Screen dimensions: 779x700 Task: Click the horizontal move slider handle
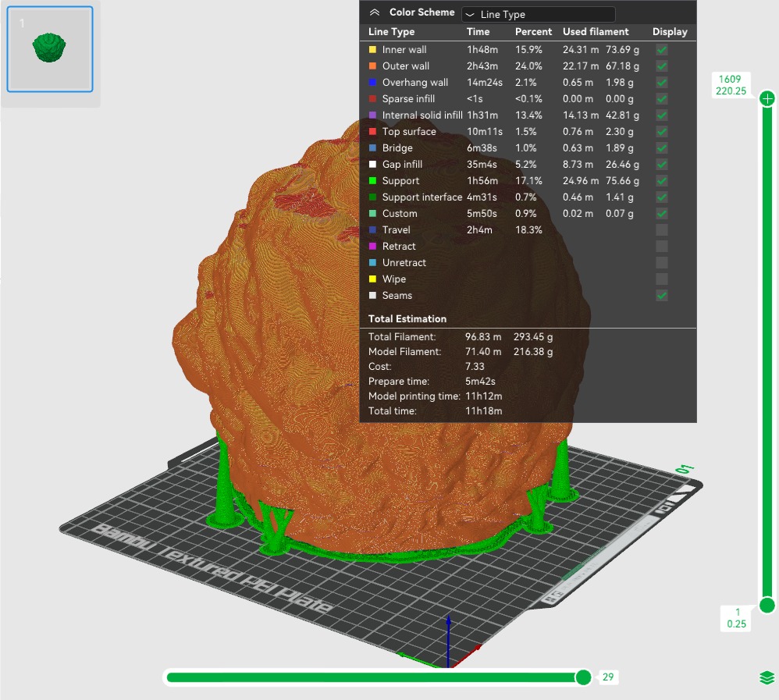(583, 677)
